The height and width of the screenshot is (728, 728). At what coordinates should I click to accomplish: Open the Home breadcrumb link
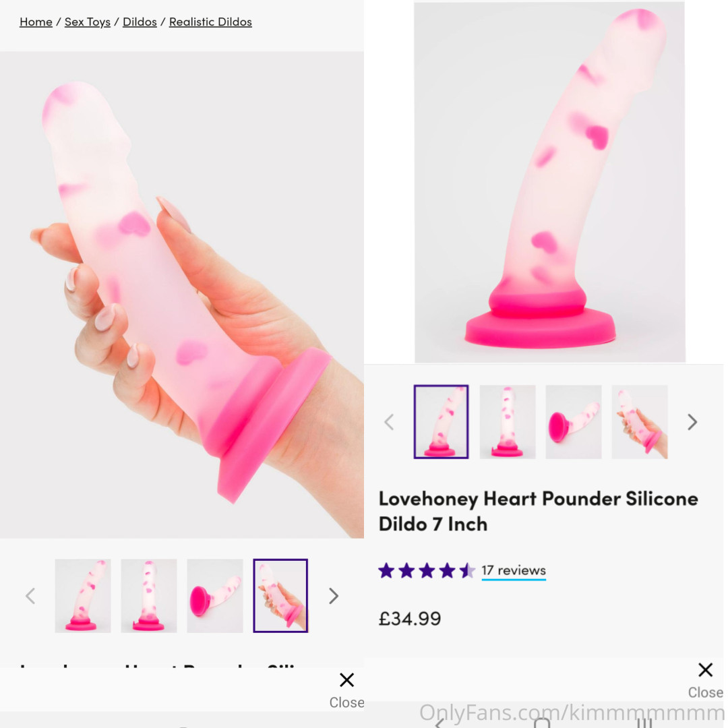pyautogui.click(x=36, y=22)
